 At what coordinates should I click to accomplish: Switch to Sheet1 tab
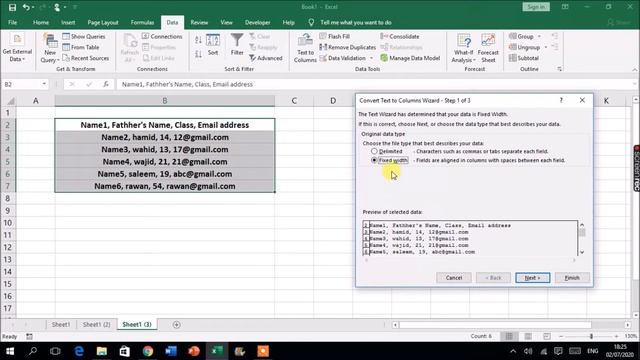point(60,324)
